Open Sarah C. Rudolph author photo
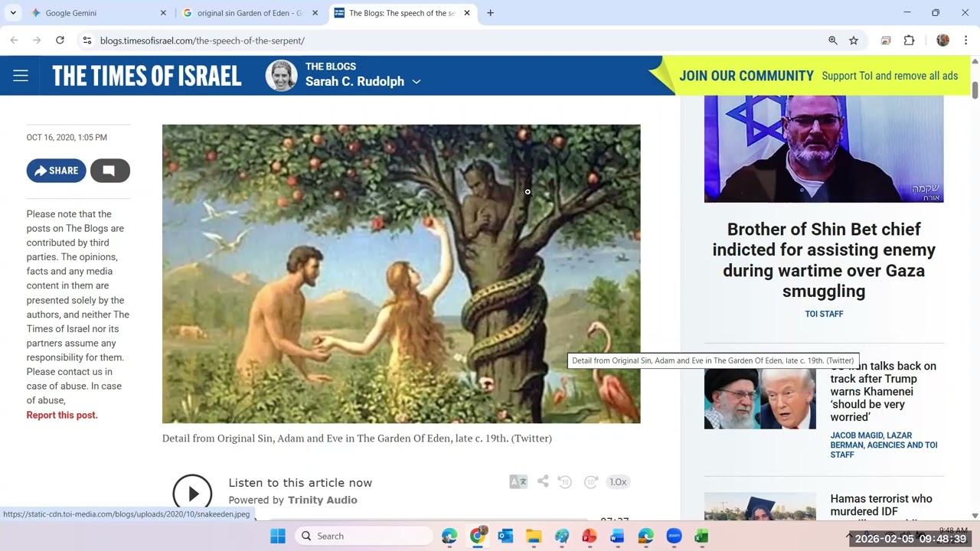Screen dimensions: 980x551 point(281,76)
